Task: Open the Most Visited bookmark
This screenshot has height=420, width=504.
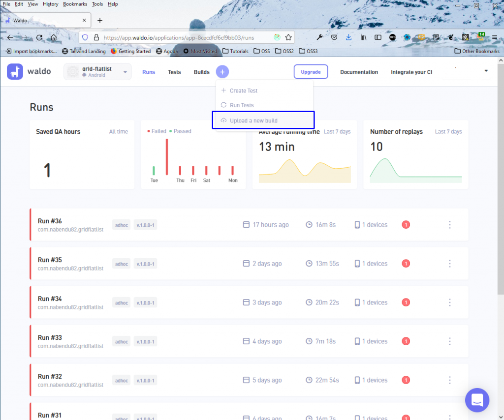Action: pos(200,51)
